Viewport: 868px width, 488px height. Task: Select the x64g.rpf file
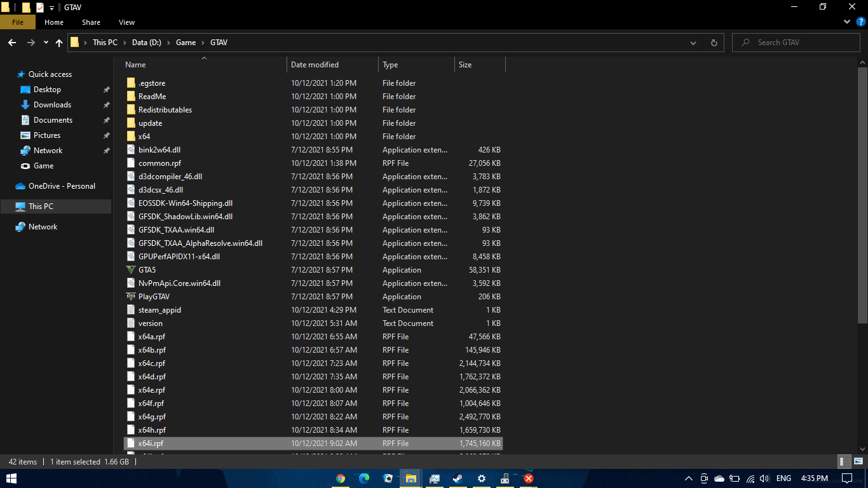[152, 417]
